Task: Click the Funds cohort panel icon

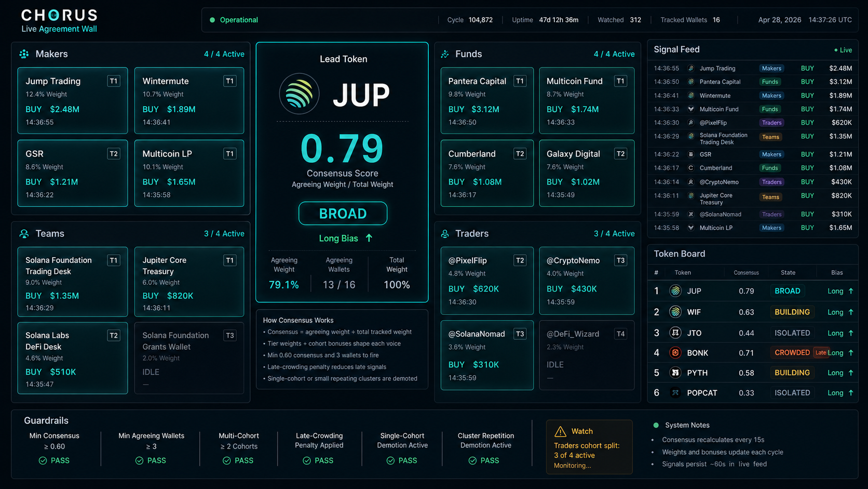Action: (445, 54)
